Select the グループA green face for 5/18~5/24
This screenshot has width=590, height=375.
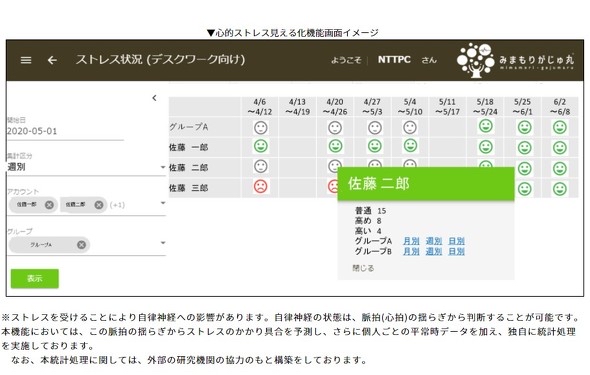(486, 126)
